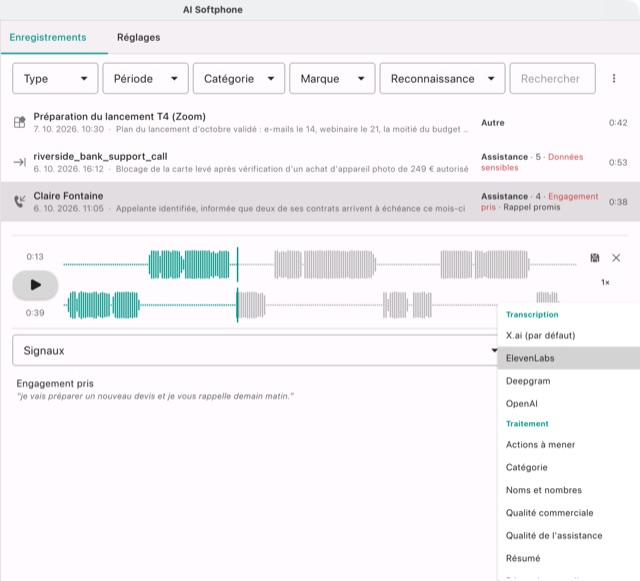Focus the Rechercher search field
Screen dimensions: 640x581
coord(552,78)
